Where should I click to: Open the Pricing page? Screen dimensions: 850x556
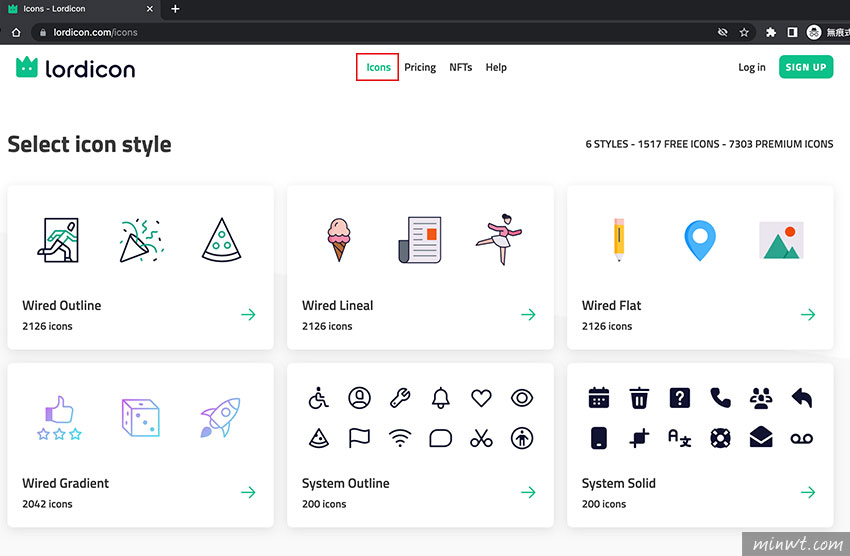click(x=420, y=67)
